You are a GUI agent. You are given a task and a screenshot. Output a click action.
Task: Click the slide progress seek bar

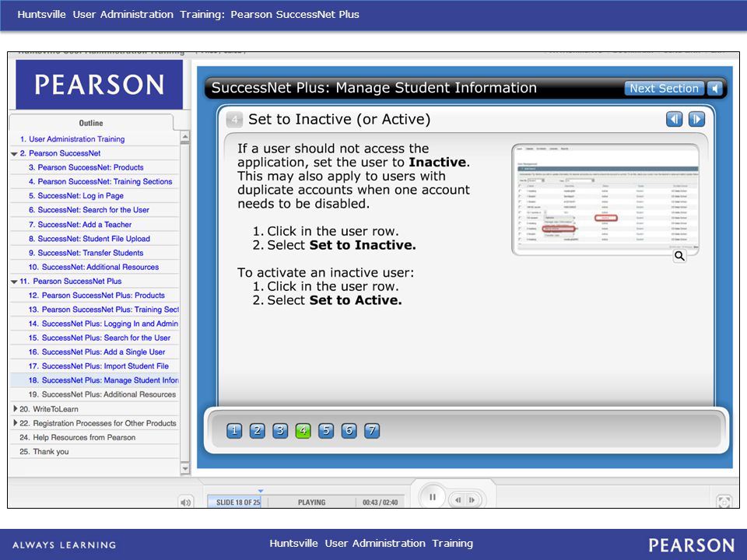pos(306,502)
